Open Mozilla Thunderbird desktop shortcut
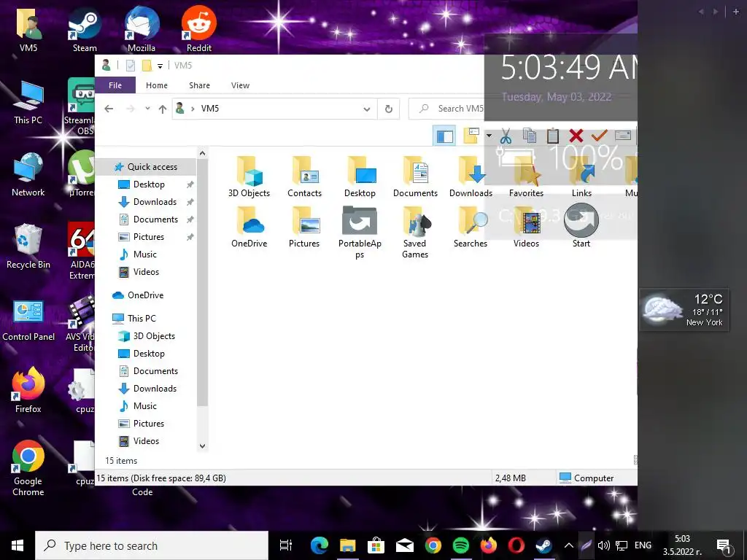747x560 pixels. pyautogui.click(x=142, y=29)
